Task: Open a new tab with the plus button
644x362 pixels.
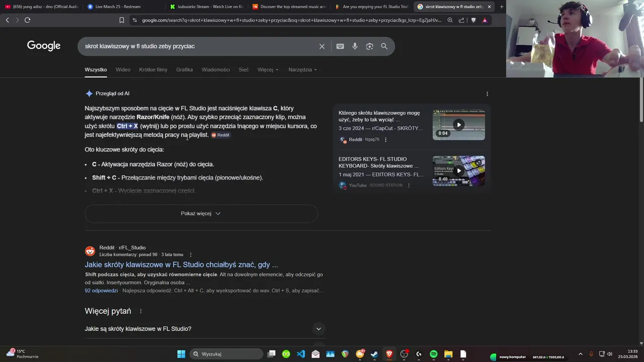Action: pos(501,7)
